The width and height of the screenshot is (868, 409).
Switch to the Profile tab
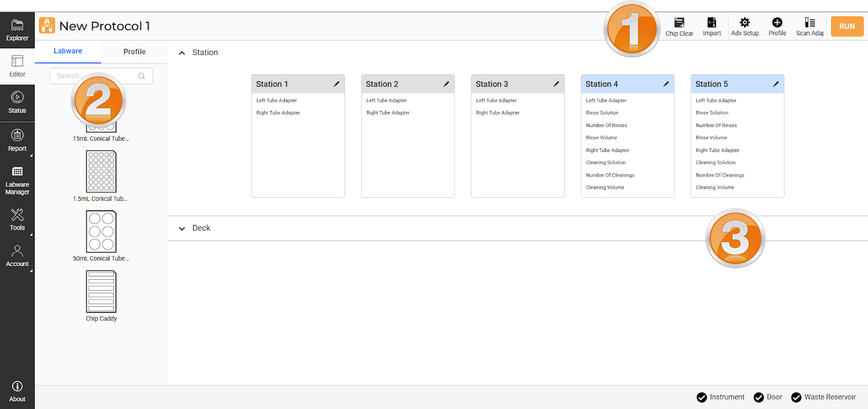[x=134, y=52]
